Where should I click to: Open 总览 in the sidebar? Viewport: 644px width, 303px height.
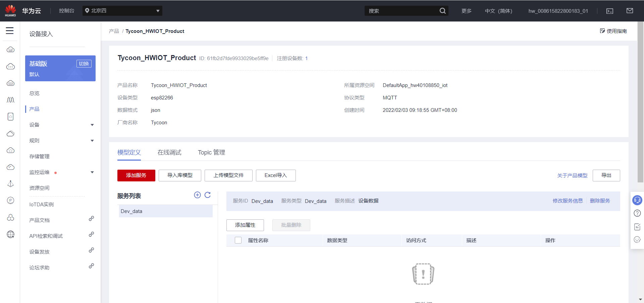[x=34, y=93]
